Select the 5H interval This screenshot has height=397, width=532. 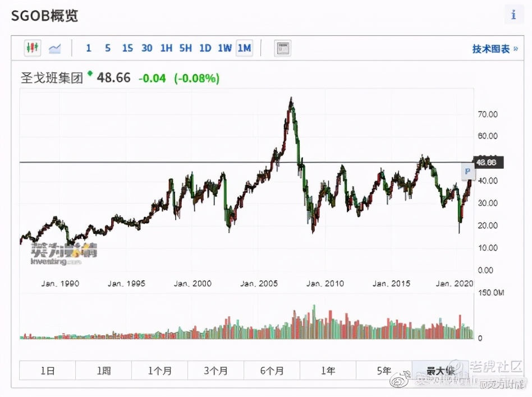point(186,48)
